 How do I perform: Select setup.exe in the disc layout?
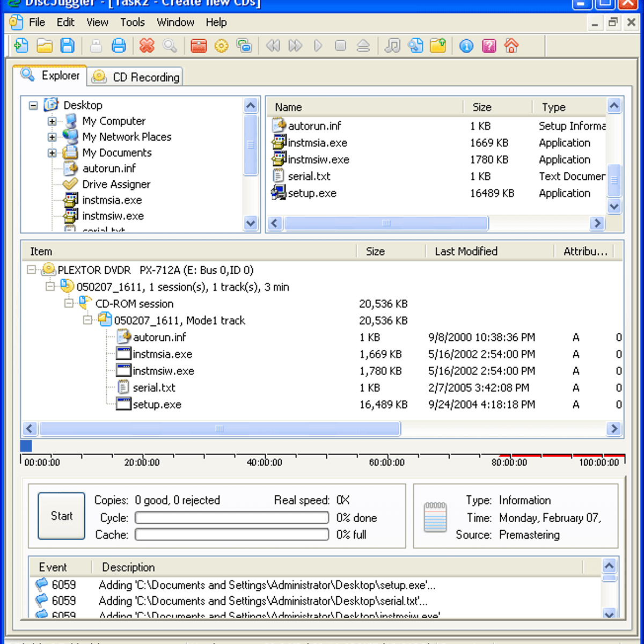[157, 405]
